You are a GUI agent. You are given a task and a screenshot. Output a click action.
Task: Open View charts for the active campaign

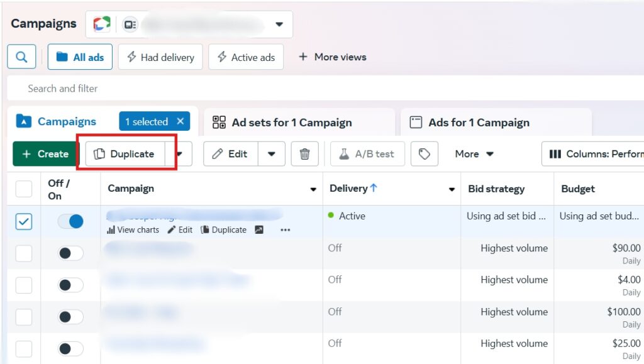pyautogui.click(x=133, y=230)
